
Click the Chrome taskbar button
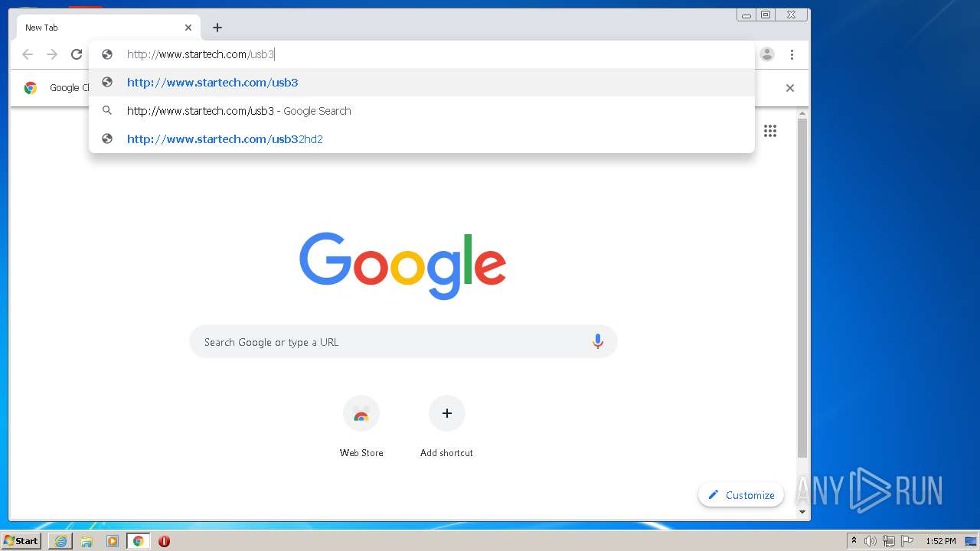click(x=138, y=541)
